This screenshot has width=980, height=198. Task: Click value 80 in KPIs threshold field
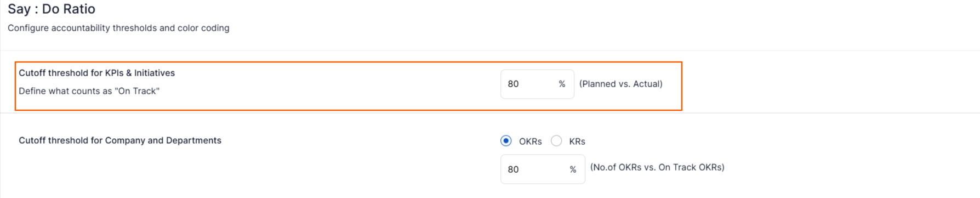point(513,84)
